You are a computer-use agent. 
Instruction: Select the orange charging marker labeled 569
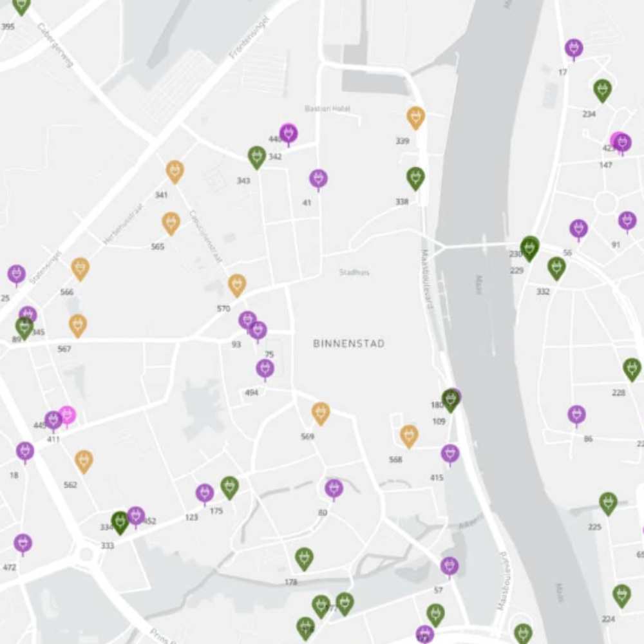[321, 413]
